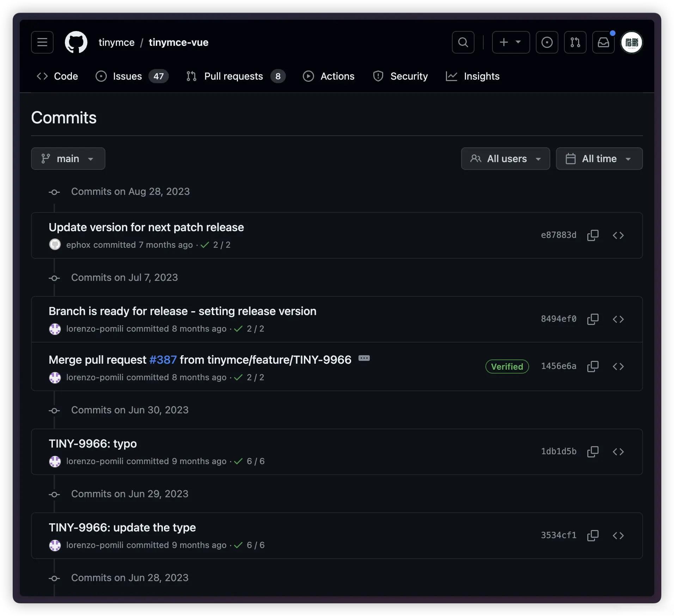This screenshot has width=674, height=616.
Task: Click 'Commits on Jul 7, 2023' heading
Action: tap(124, 277)
